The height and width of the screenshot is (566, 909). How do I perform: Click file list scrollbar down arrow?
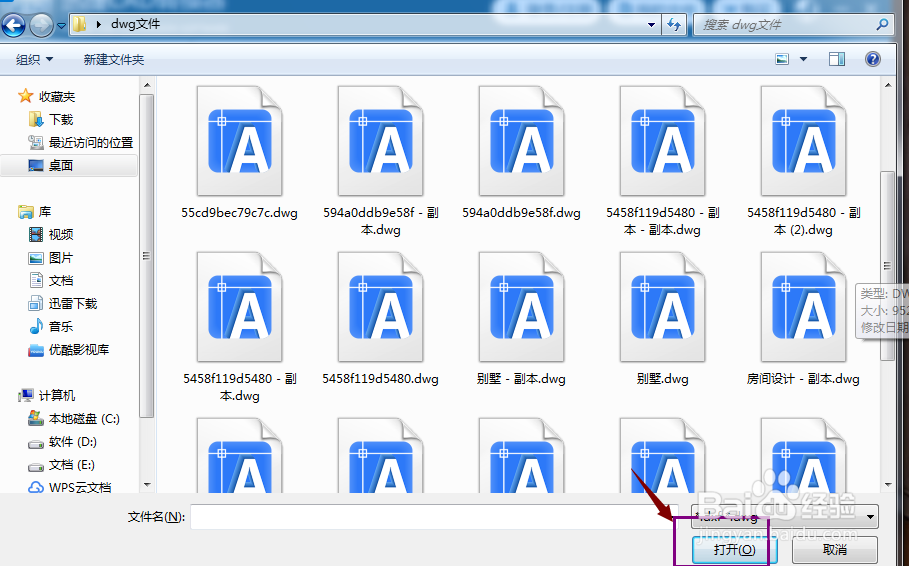click(888, 485)
